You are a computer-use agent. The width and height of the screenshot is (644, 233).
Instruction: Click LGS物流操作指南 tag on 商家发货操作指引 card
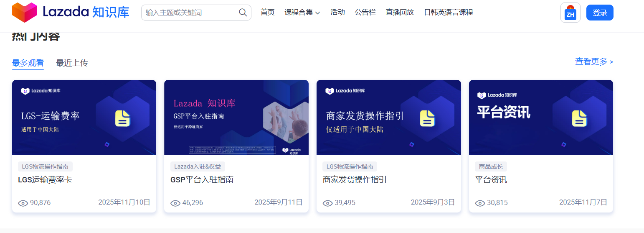[350, 166]
